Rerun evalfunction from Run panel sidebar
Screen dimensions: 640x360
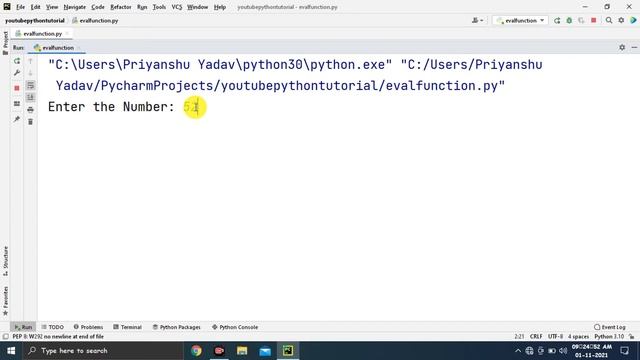point(17,61)
